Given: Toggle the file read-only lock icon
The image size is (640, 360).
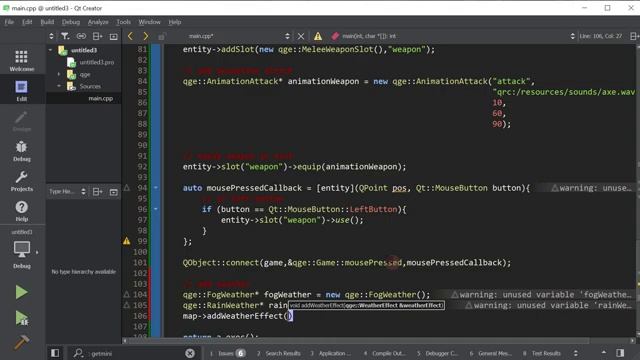Looking at the screenshot, I should click(162, 36).
